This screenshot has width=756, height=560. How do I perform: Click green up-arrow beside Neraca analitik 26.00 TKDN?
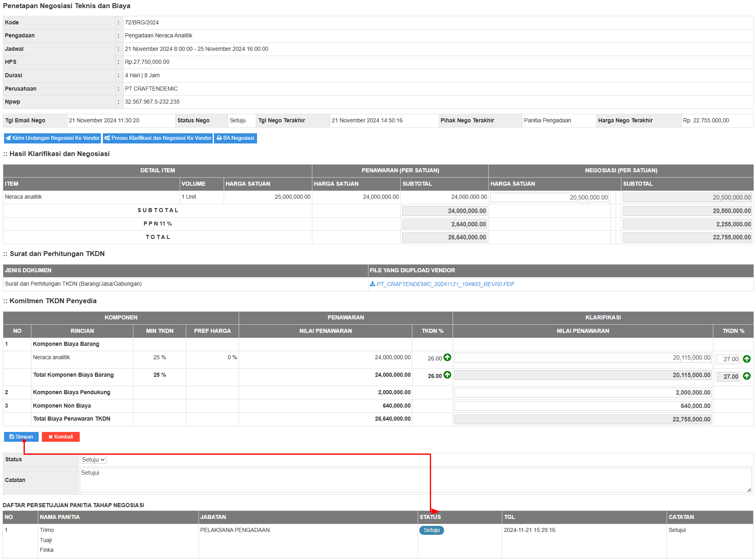447,358
